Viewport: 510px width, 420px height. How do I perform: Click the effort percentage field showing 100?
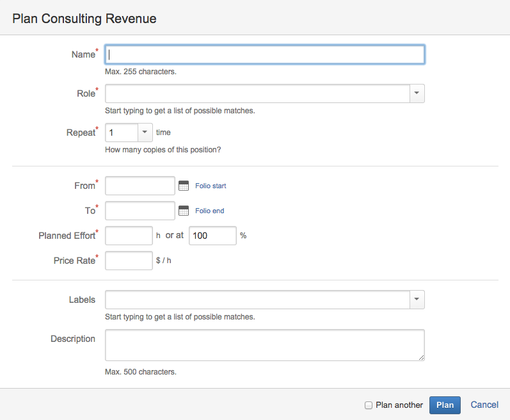coord(212,236)
